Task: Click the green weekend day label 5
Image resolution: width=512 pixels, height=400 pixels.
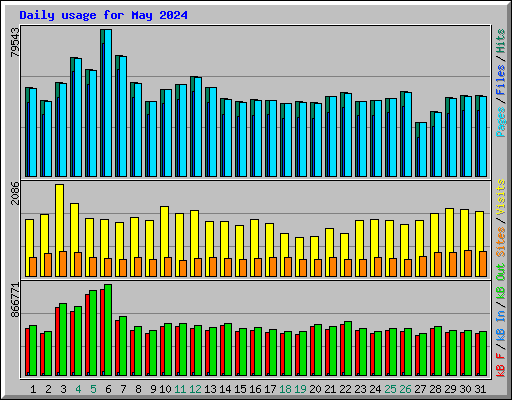Action: tap(93, 389)
